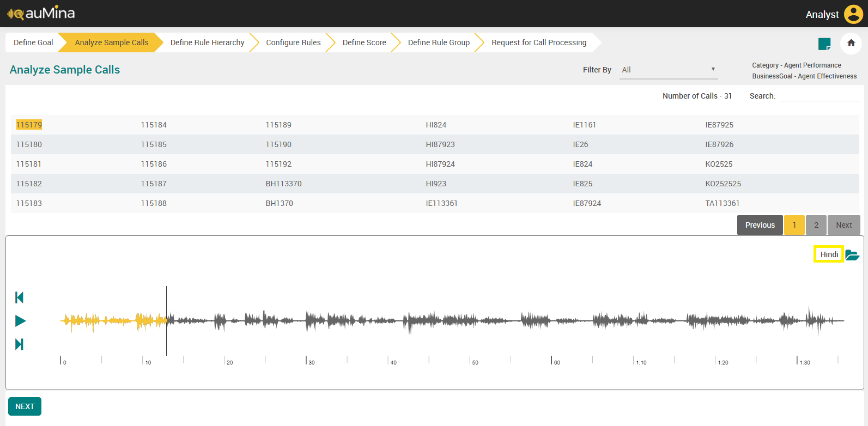The height and width of the screenshot is (426, 868).
Task: Select call IE26
Action: coord(581,144)
